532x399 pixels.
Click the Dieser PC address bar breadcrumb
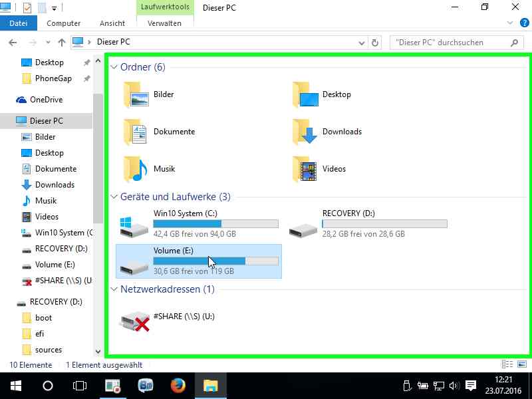click(x=113, y=42)
